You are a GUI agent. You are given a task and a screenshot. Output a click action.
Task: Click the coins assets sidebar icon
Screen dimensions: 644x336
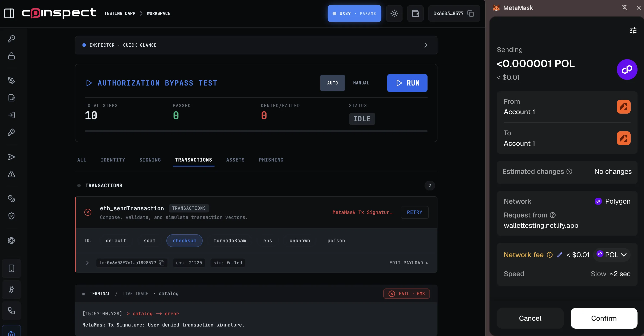point(11,199)
